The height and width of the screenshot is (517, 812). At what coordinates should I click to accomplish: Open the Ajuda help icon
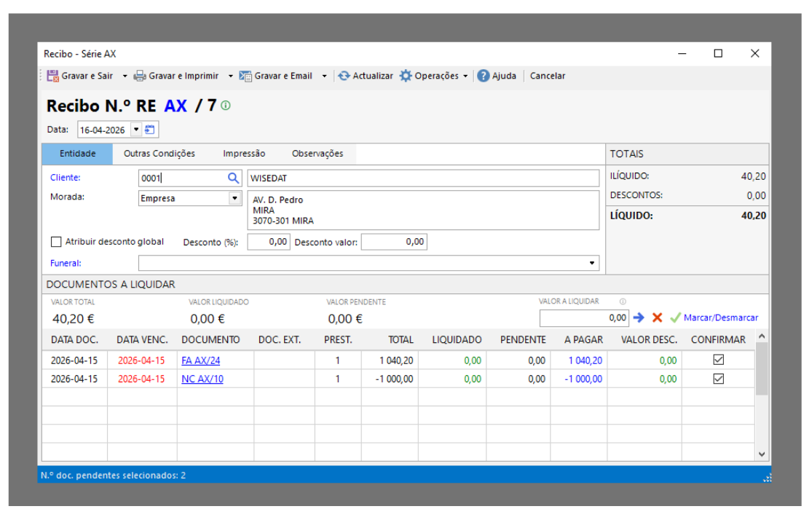483,76
